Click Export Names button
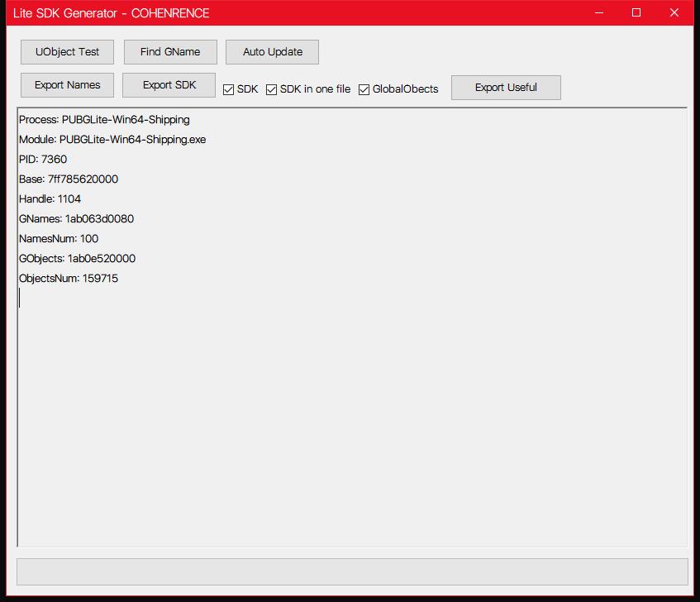The width and height of the screenshot is (700, 602). [67, 85]
